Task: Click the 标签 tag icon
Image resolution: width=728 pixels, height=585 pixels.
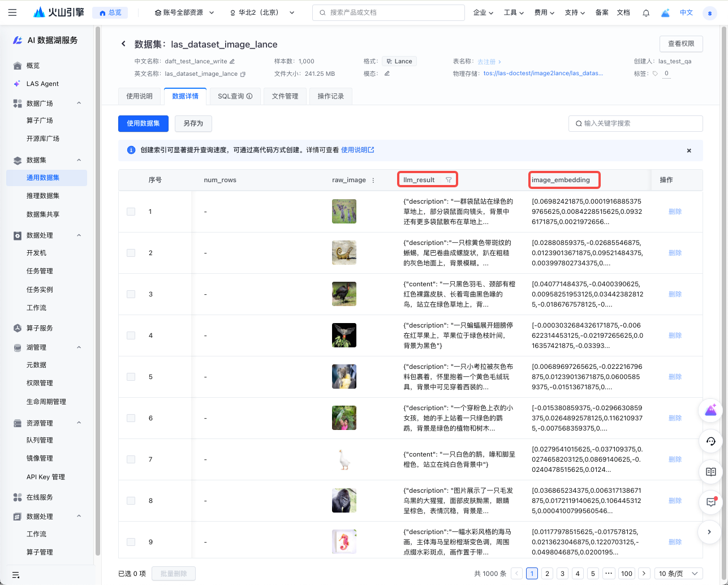Action: (x=655, y=74)
